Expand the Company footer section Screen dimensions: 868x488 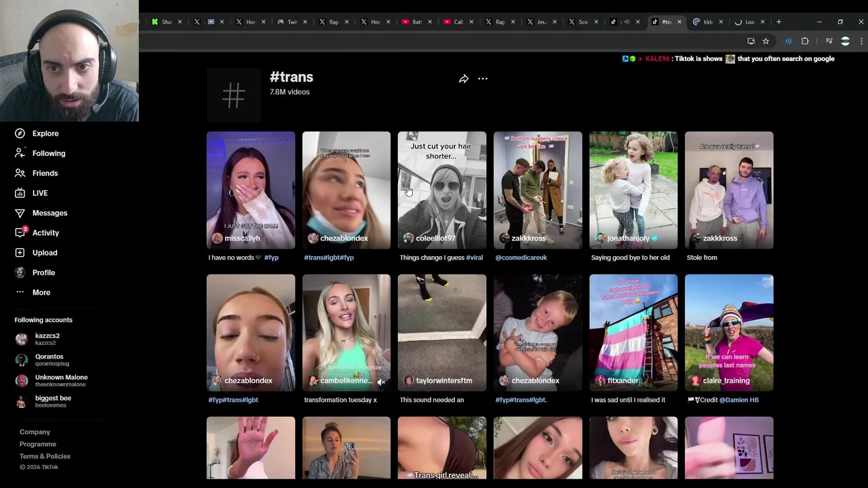35,432
